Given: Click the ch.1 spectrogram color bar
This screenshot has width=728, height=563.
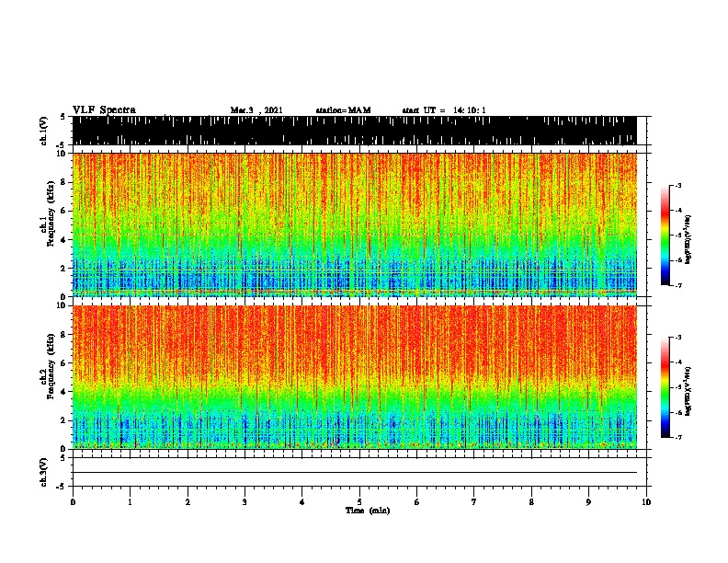Looking at the screenshot, I should click(665, 236).
